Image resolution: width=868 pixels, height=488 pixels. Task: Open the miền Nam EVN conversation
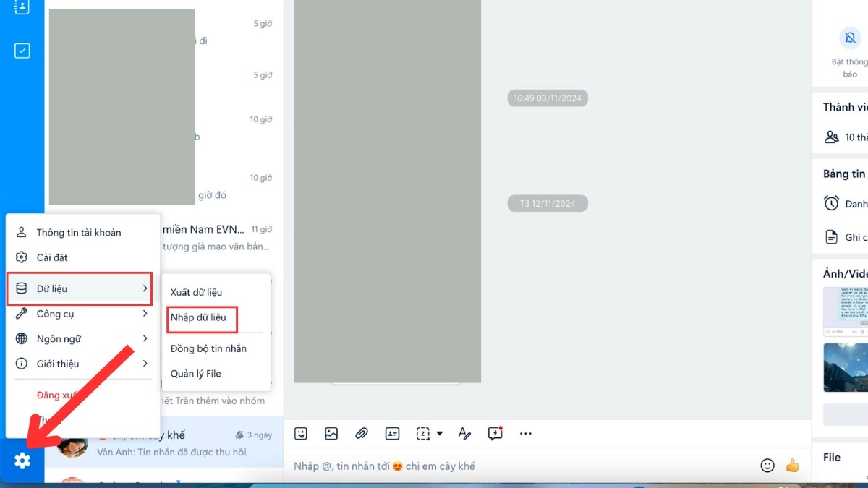click(x=217, y=237)
